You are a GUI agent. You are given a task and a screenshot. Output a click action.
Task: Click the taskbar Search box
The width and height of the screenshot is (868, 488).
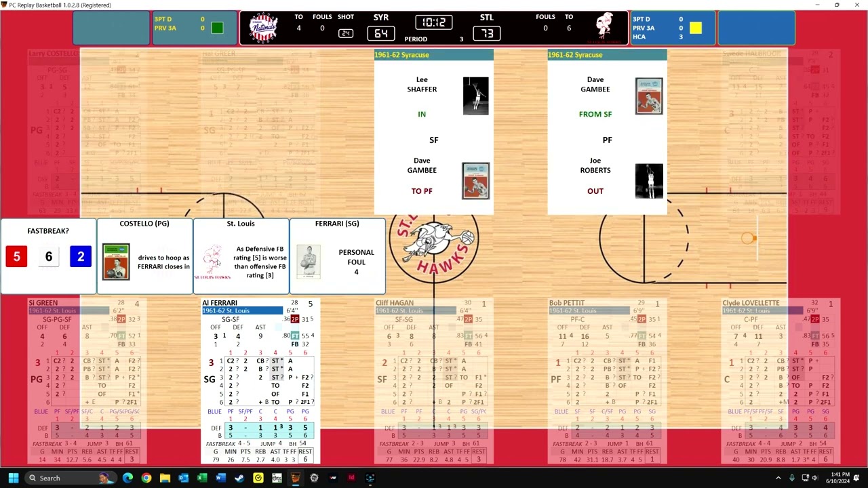(70, 478)
